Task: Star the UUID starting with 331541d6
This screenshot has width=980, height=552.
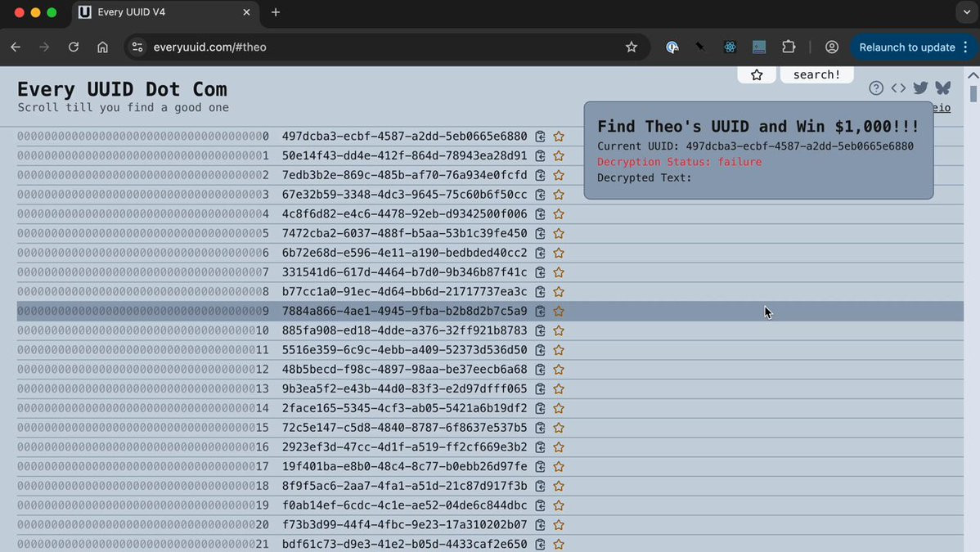Action: click(559, 272)
